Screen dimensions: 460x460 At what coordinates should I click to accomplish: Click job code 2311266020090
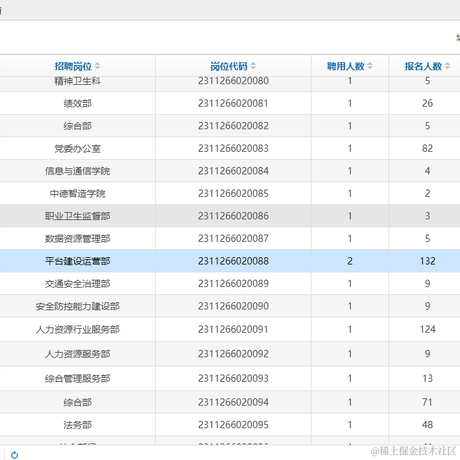[233, 306]
